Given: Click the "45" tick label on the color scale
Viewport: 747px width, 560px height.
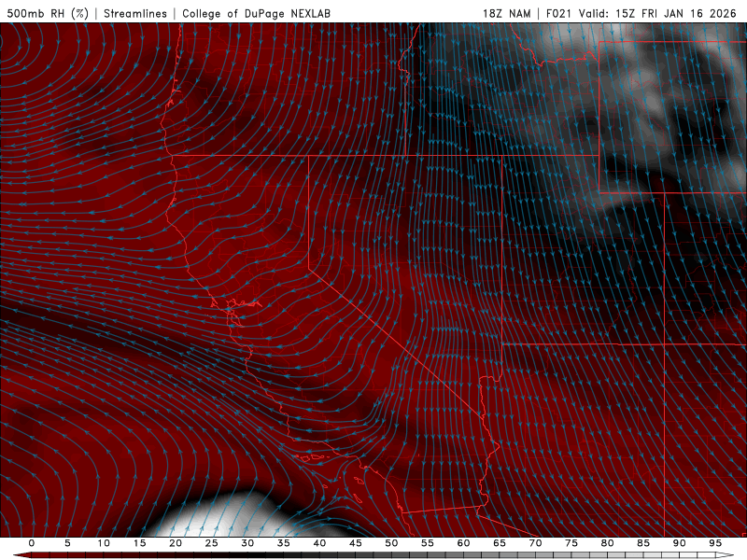Looking at the screenshot, I should click(x=356, y=543).
